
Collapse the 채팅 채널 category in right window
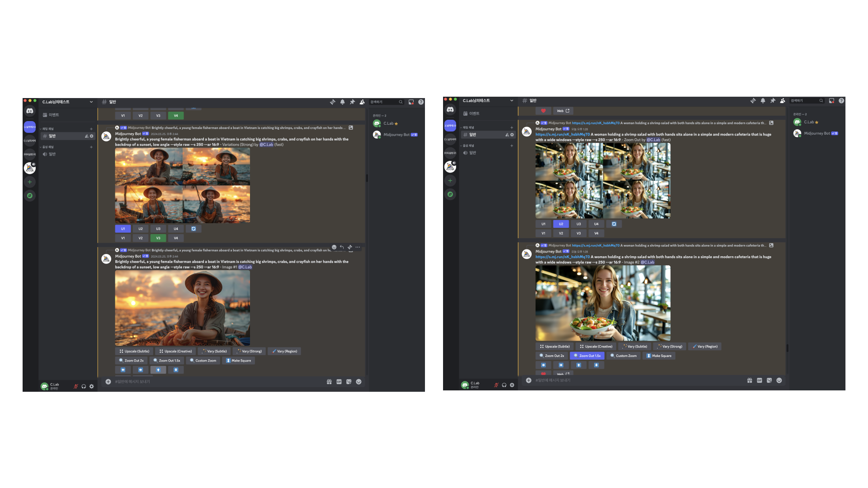pyautogui.click(x=468, y=127)
